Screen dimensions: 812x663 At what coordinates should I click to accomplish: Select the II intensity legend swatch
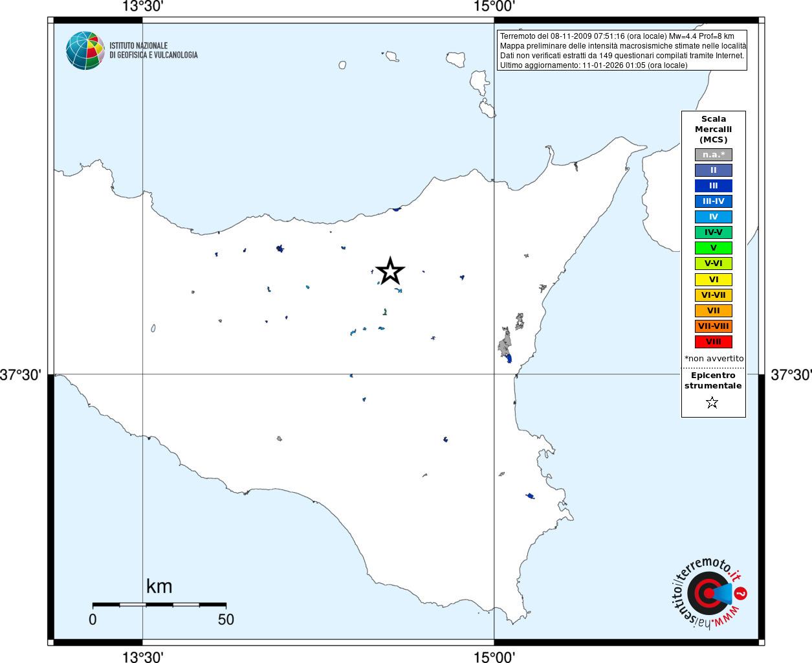714,170
